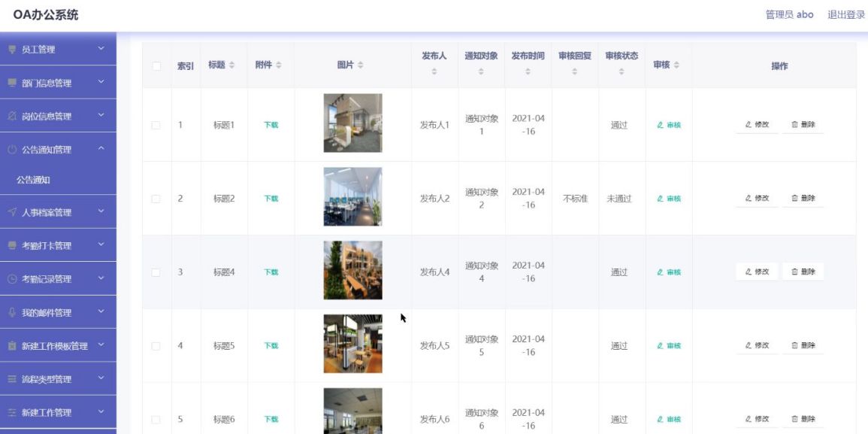Sort by 审核回复 column arrows
Image resolution: width=868 pixels, height=434 pixels.
[575, 71]
